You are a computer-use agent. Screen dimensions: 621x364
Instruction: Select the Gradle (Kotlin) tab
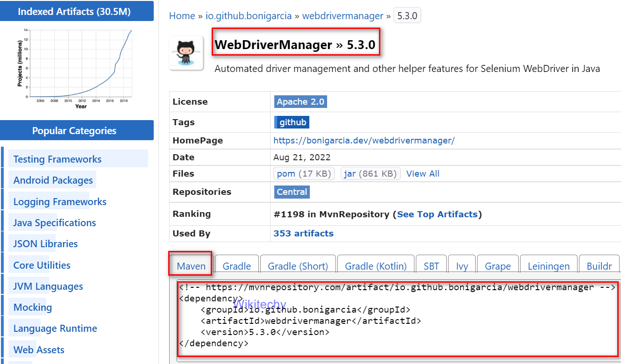[x=376, y=266]
